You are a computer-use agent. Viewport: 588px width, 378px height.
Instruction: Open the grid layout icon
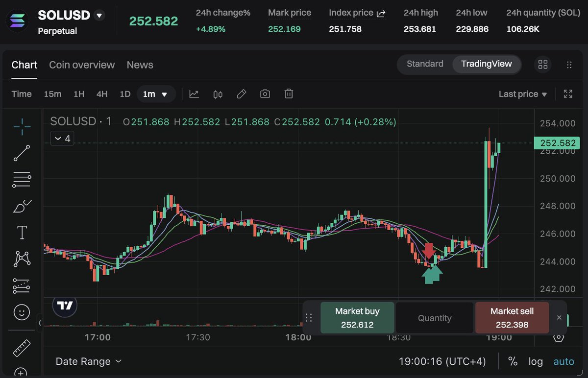click(543, 65)
